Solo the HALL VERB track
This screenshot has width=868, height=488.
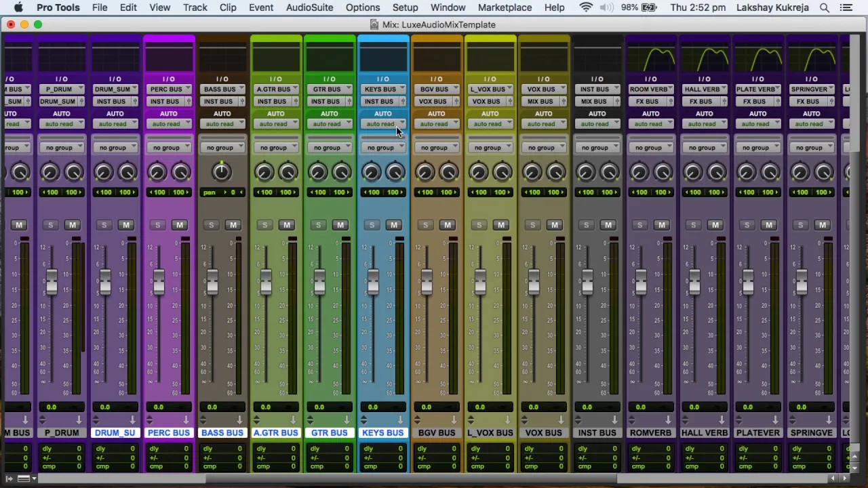click(x=693, y=225)
